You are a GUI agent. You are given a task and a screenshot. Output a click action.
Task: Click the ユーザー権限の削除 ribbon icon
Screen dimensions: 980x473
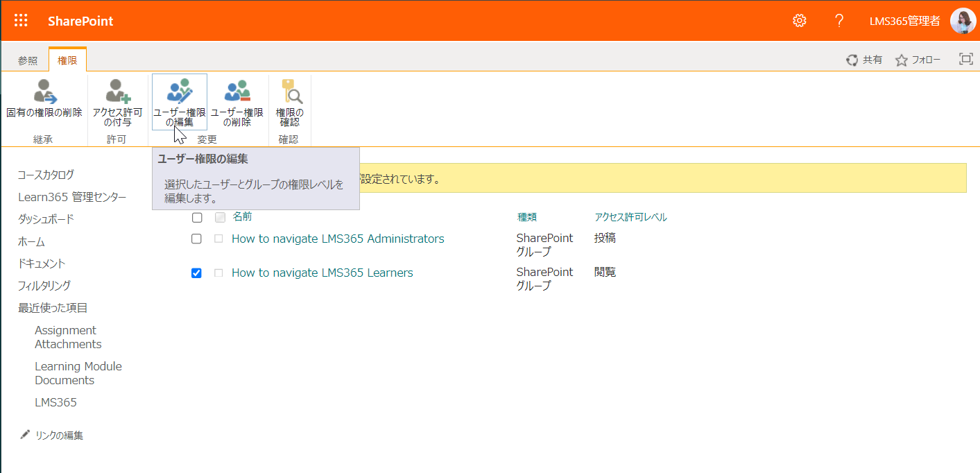coord(237,92)
